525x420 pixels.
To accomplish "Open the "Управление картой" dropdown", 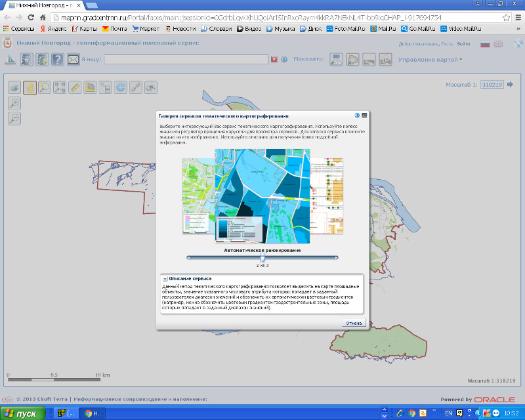I will click(430, 60).
